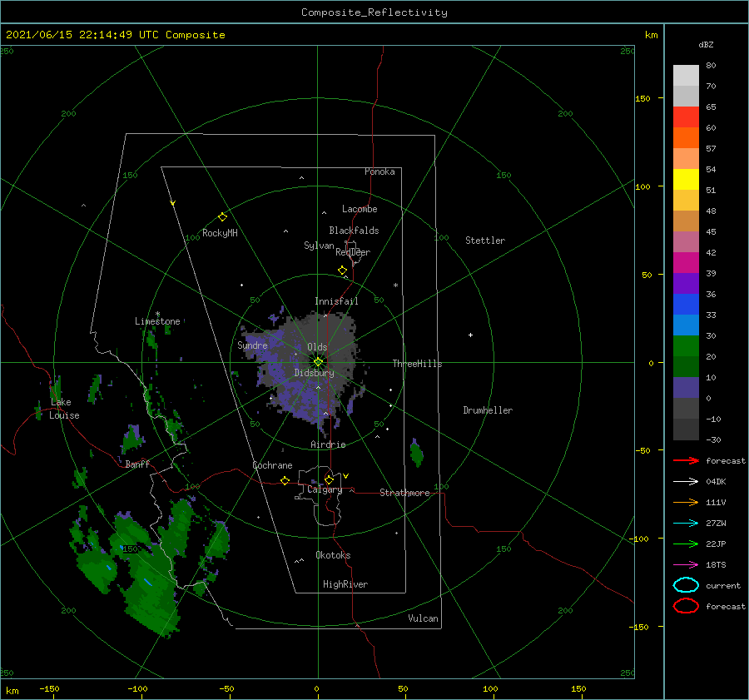Select the white 04DK arrow icon
This screenshot has width=749, height=700.
686,482
